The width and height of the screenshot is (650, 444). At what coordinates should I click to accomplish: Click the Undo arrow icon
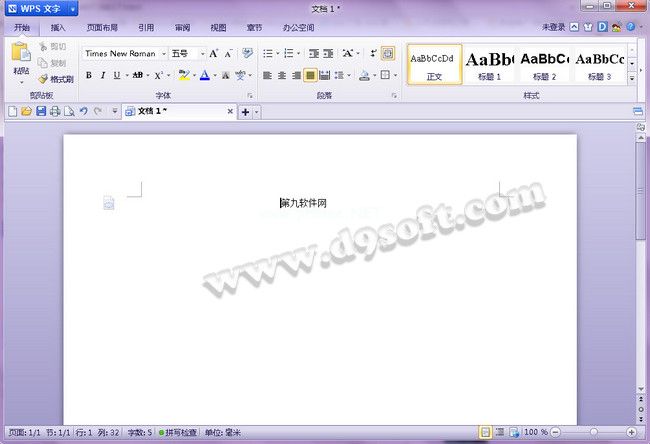[x=83, y=111]
